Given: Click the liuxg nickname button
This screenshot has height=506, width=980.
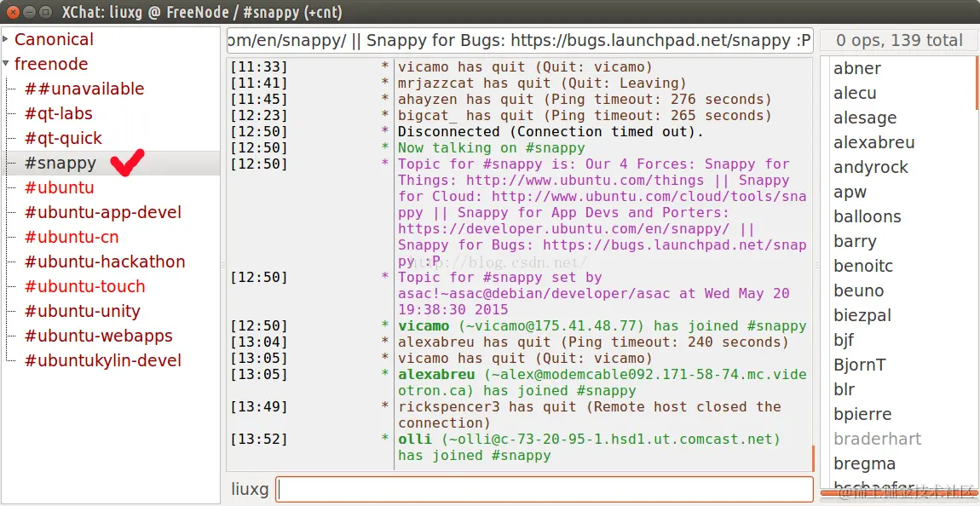Looking at the screenshot, I should point(250,489).
